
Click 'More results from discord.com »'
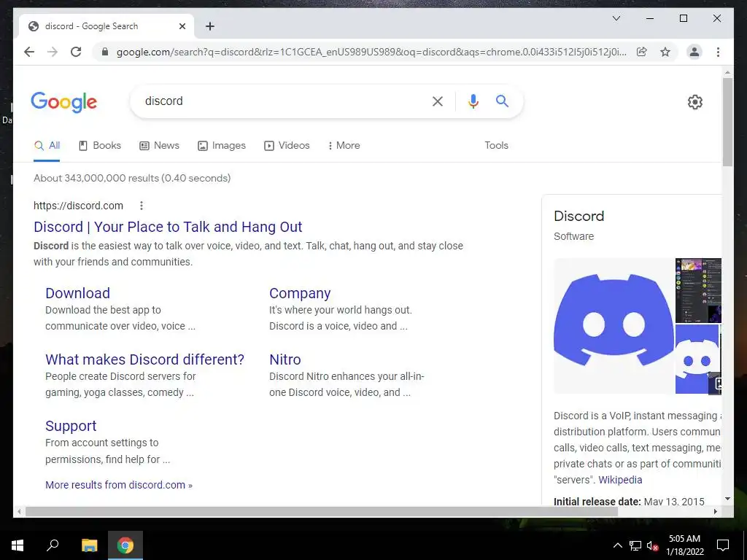[x=119, y=485]
